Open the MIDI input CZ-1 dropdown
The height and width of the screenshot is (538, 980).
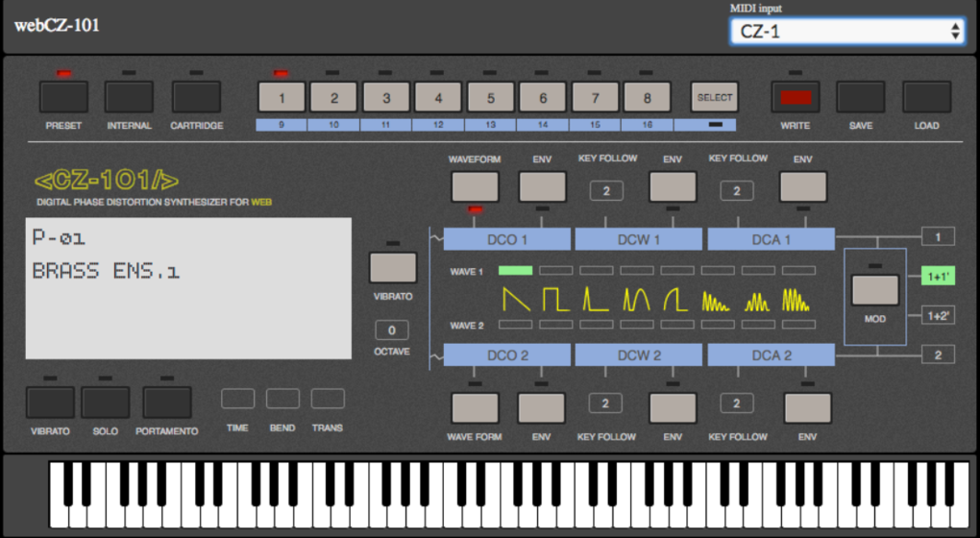point(846,32)
